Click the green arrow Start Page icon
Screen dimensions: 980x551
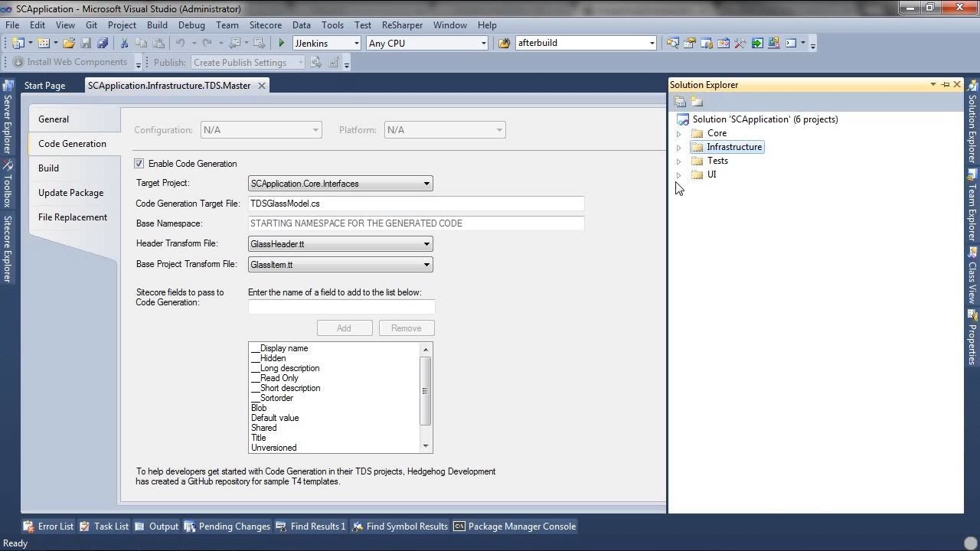point(757,44)
